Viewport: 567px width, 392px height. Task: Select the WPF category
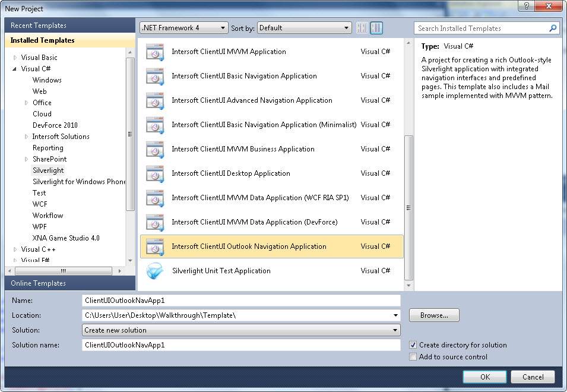pyautogui.click(x=39, y=227)
